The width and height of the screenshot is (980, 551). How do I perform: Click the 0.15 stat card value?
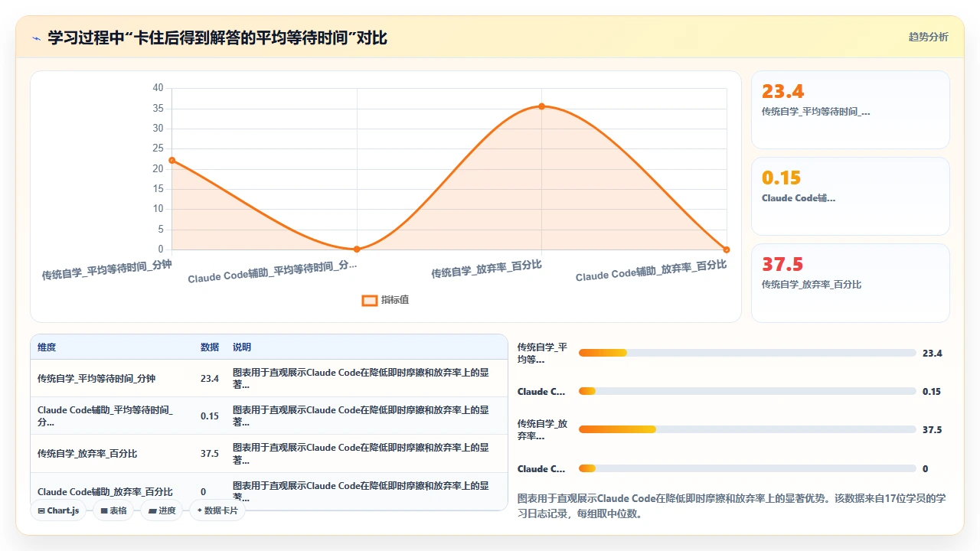(781, 178)
